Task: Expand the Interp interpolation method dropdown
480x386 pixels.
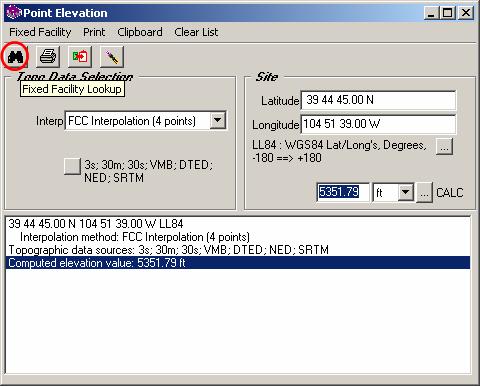Action: [218, 120]
